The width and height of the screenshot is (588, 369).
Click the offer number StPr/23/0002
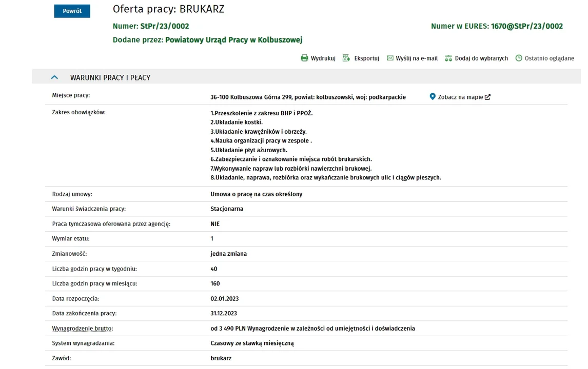pos(165,26)
